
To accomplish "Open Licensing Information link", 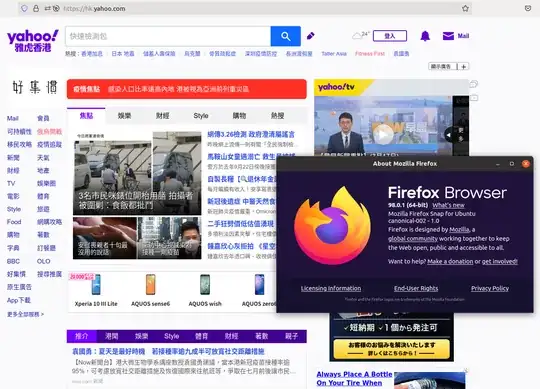I will 331,288.
